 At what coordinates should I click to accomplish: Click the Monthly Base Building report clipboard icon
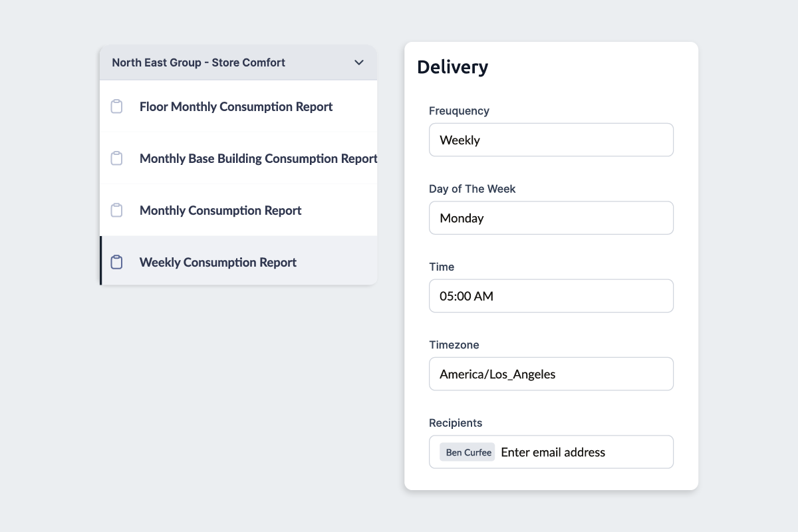116,158
